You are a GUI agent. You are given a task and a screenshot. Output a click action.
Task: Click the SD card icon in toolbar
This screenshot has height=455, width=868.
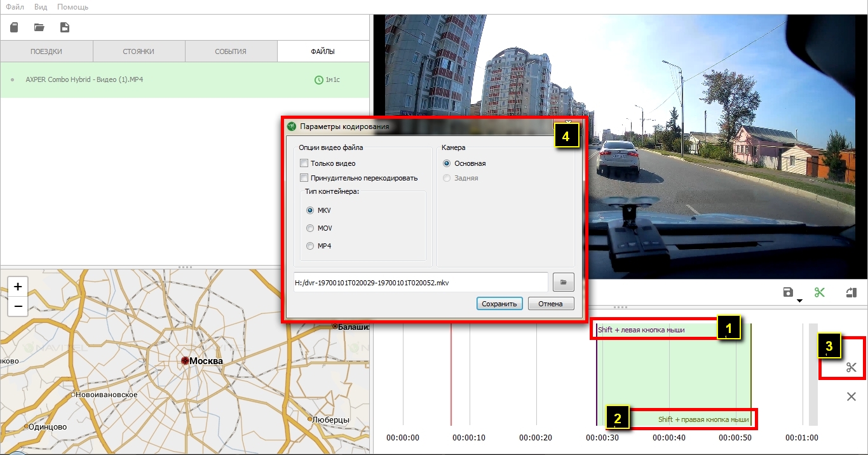[14, 27]
